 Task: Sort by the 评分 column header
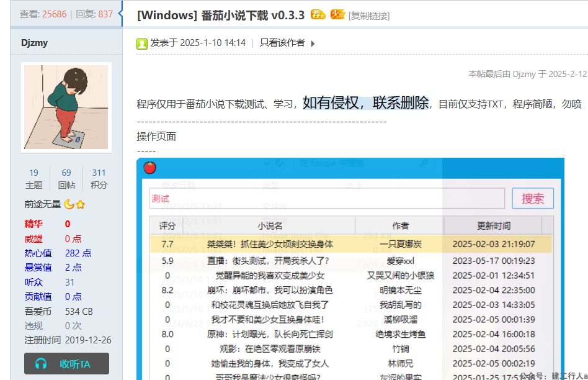point(167,225)
